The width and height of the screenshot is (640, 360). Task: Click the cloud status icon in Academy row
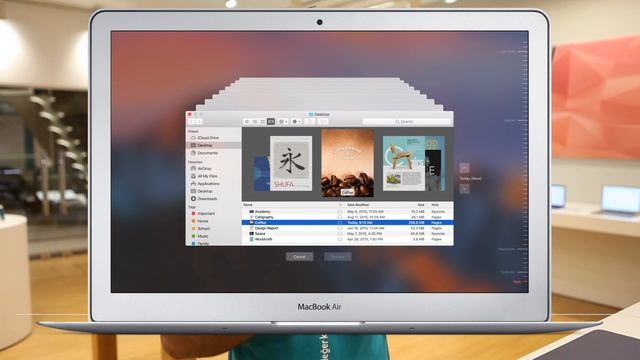tap(340, 212)
